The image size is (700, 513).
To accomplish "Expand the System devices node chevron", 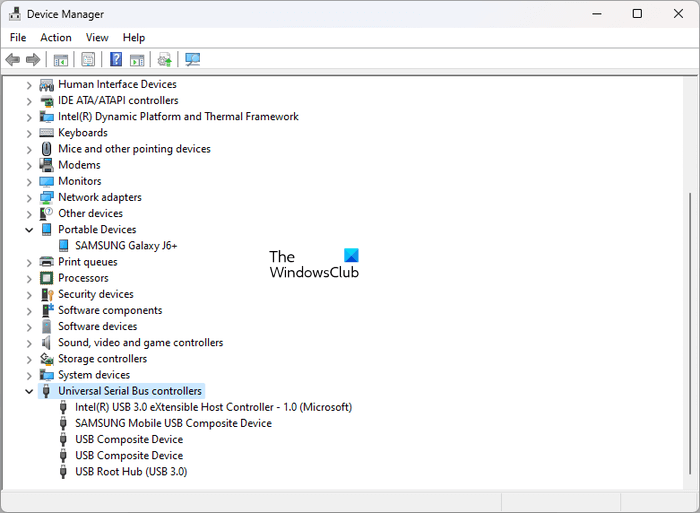I will point(29,375).
